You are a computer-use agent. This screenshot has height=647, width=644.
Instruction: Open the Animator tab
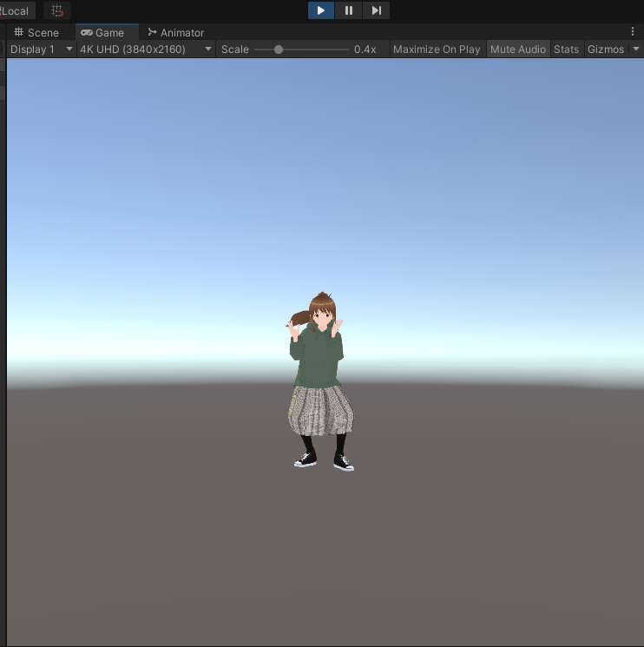(176, 32)
